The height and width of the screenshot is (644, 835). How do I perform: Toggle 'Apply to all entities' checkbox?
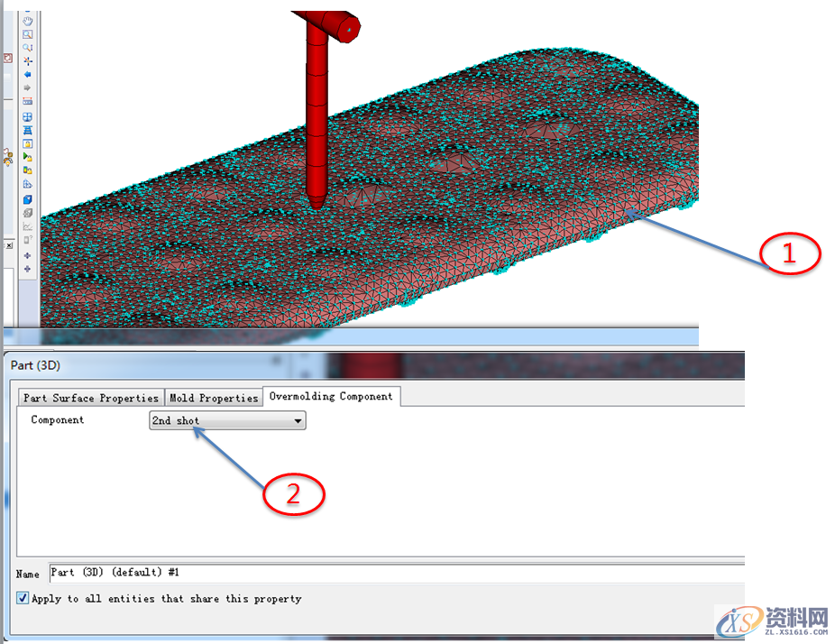coord(23,598)
